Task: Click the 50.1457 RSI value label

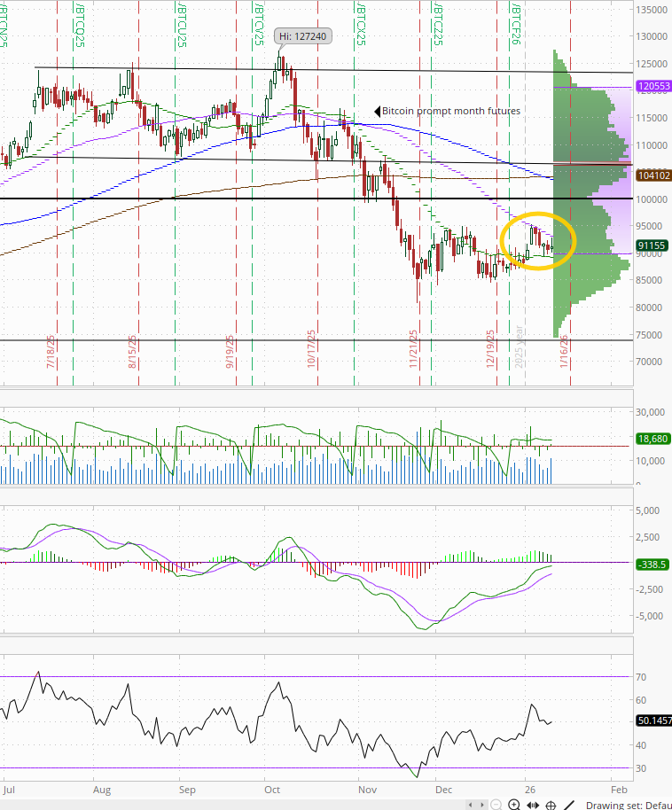Action: click(654, 720)
